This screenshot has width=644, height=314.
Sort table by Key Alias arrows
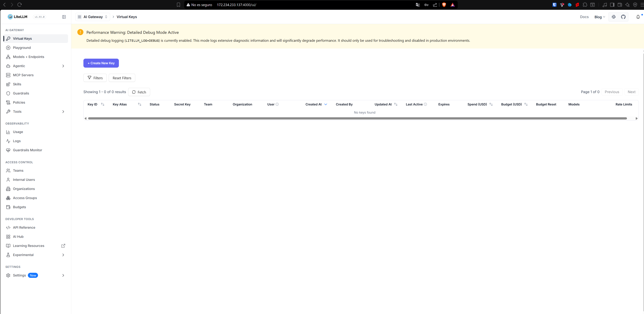click(140, 104)
